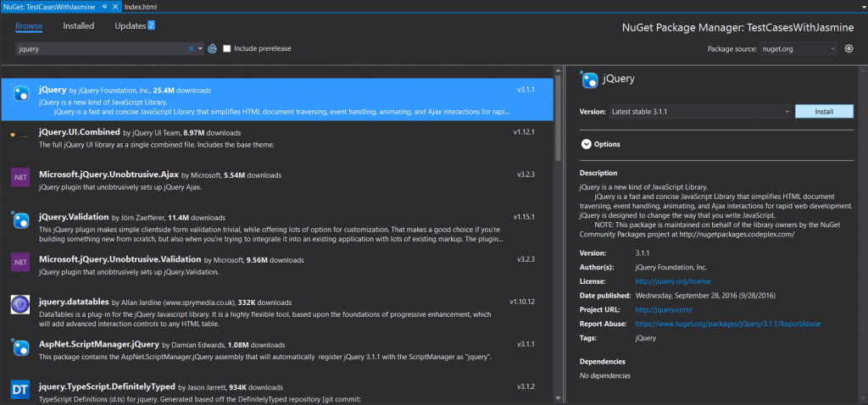Clear the jquery search text
The image size is (868, 405).
[x=191, y=48]
